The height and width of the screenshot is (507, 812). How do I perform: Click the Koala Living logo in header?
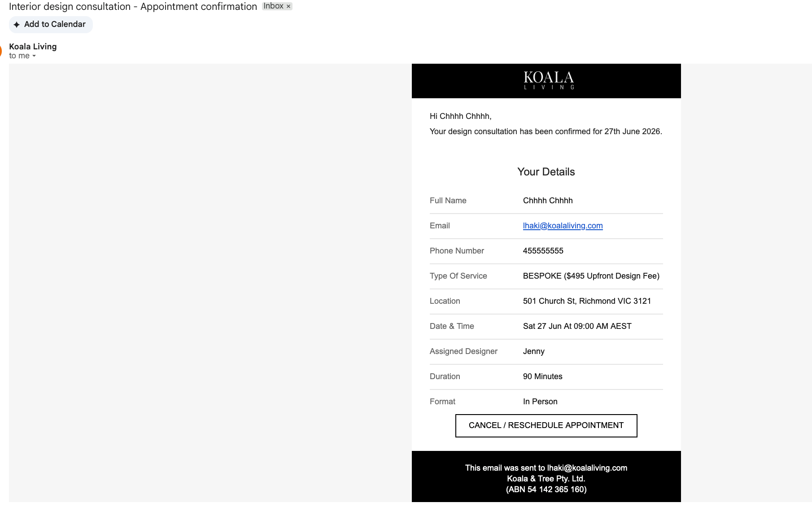coord(549,80)
